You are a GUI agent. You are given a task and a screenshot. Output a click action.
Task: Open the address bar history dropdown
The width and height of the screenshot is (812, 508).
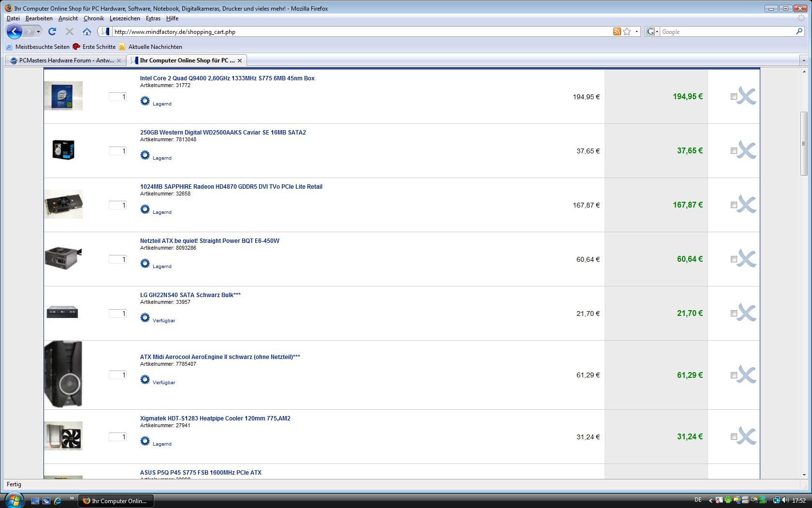pyautogui.click(x=637, y=32)
